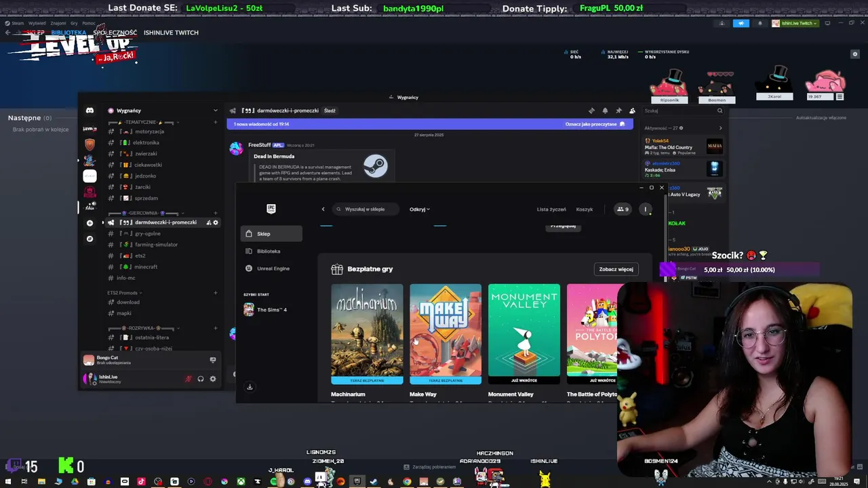868x488 pixels.
Task: Collapse the ETS2 Promods category
Action: point(125,293)
